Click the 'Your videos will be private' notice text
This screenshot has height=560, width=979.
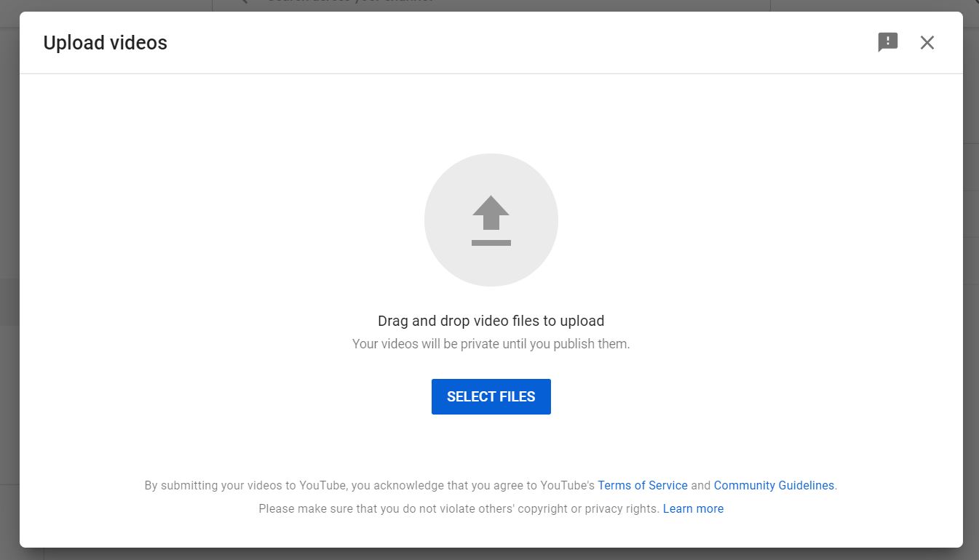point(491,344)
